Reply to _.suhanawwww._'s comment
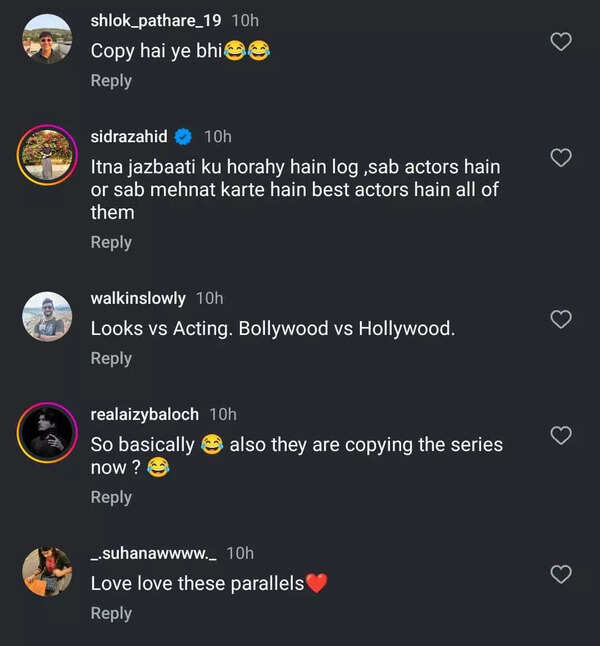The image size is (600, 646). click(x=111, y=613)
